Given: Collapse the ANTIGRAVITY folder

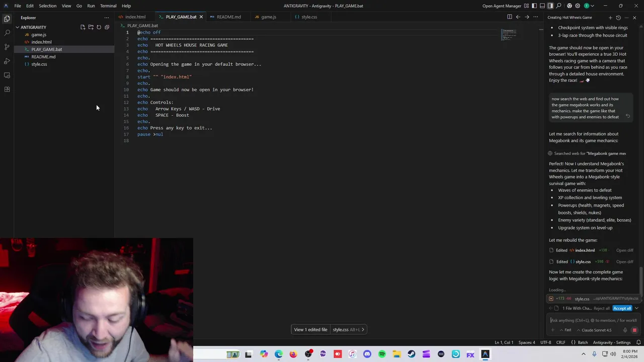Looking at the screenshot, I should click(33, 27).
